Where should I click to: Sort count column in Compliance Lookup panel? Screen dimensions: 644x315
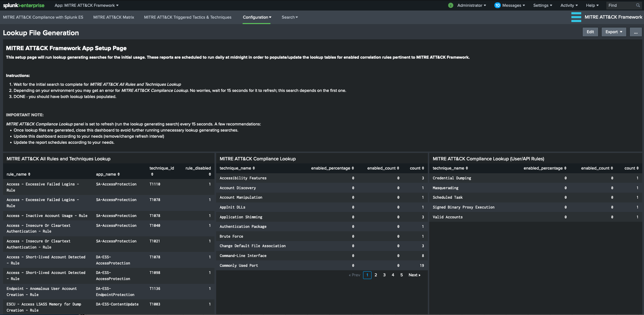pyautogui.click(x=417, y=168)
